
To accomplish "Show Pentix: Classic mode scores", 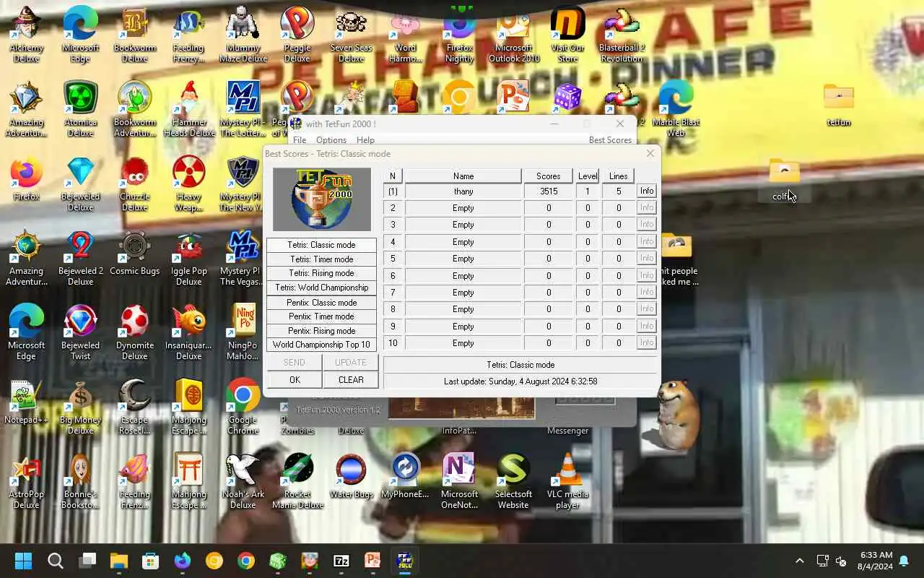I will [x=321, y=303].
